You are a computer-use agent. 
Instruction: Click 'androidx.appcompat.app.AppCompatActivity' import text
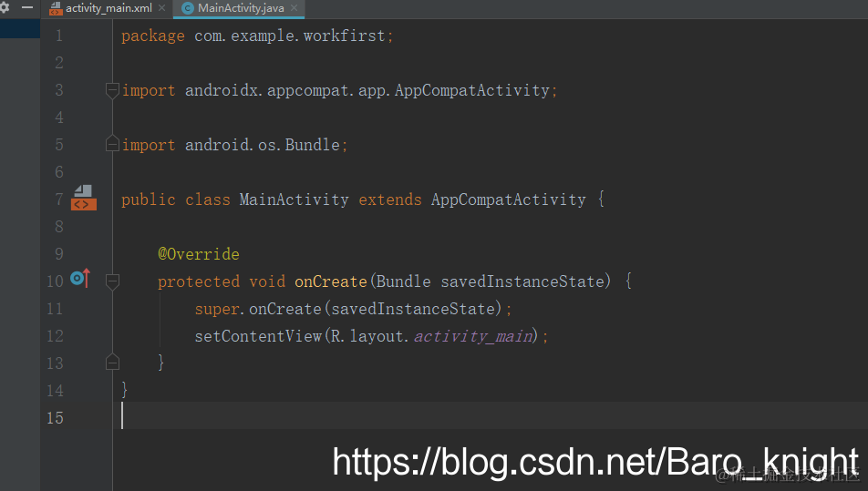point(367,91)
